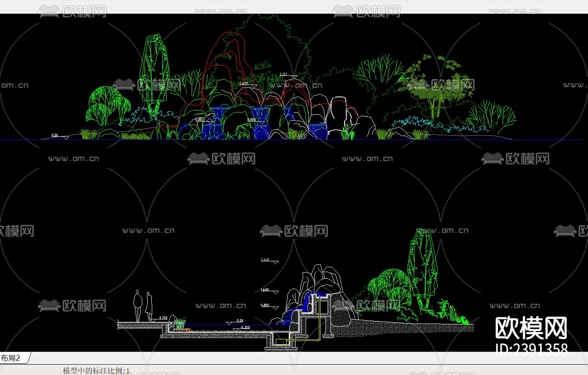Click the 0.203 elevation label
The image size is (588, 375).
[x=199, y=119]
